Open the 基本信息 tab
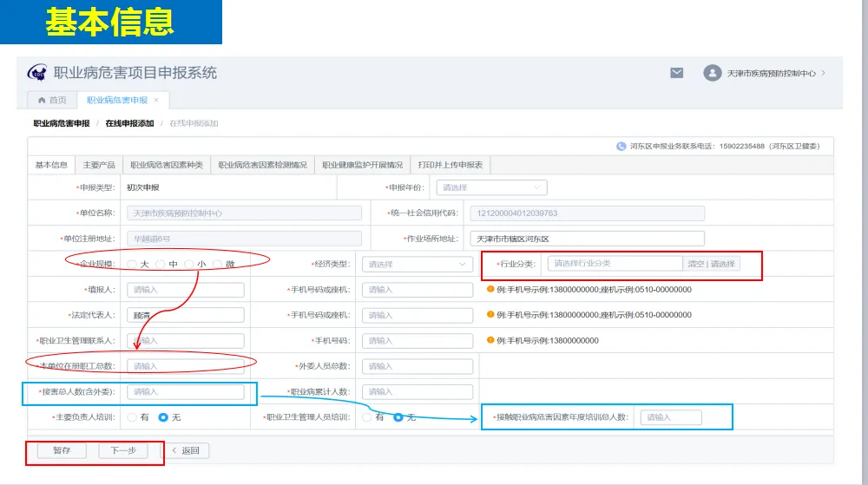Image resolution: width=868 pixels, height=485 pixels. tap(51, 165)
